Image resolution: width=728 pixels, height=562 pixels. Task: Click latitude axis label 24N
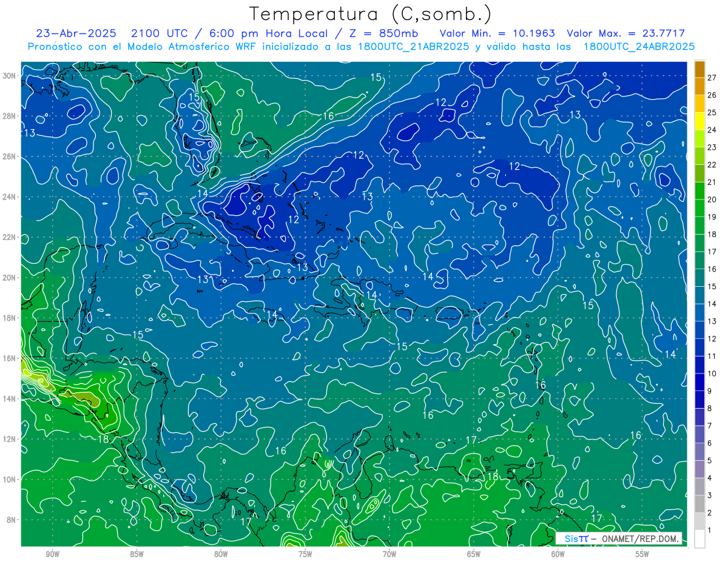click(10, 197)
